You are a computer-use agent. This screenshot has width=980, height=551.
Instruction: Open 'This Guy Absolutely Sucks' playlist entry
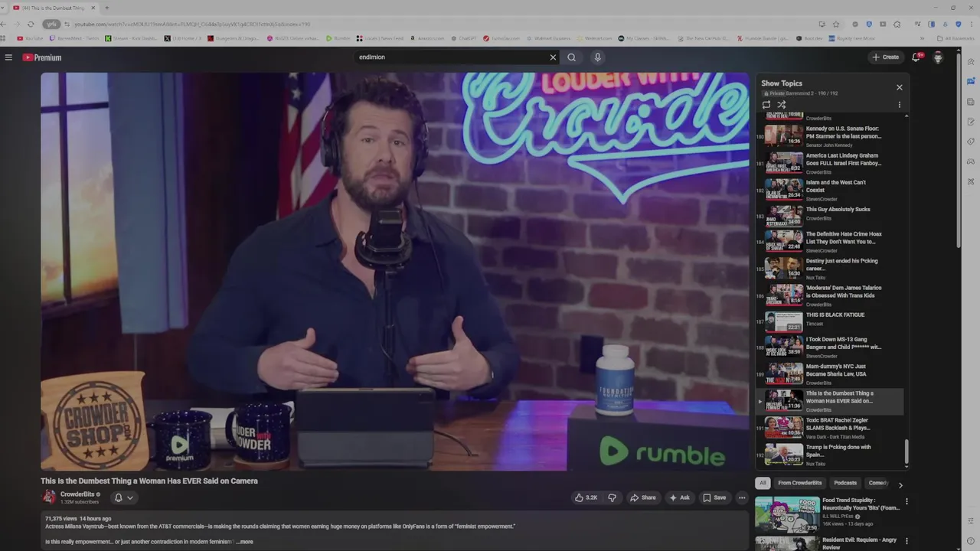pos(830,214)
